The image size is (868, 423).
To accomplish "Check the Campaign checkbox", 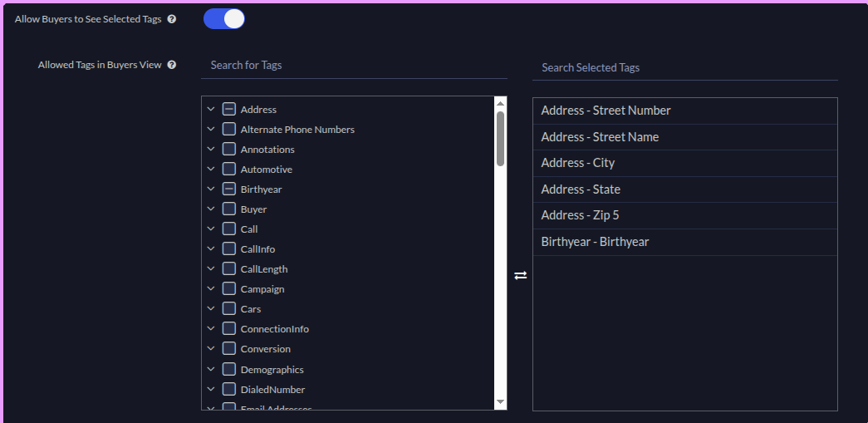I will pyautogui.click(x=229, y=288).
